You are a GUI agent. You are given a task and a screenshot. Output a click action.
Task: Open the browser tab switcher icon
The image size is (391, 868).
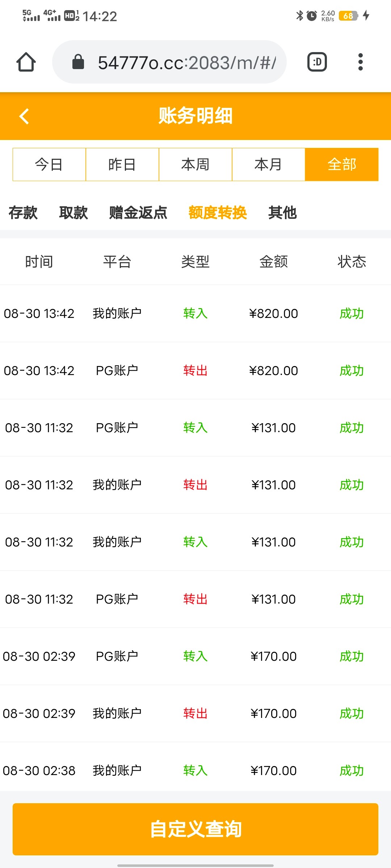[317, 62]
